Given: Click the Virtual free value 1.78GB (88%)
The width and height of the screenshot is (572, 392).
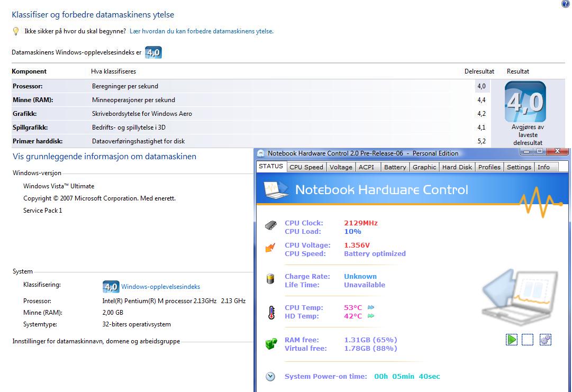Looking at the screenshot, I should point(370,348).
